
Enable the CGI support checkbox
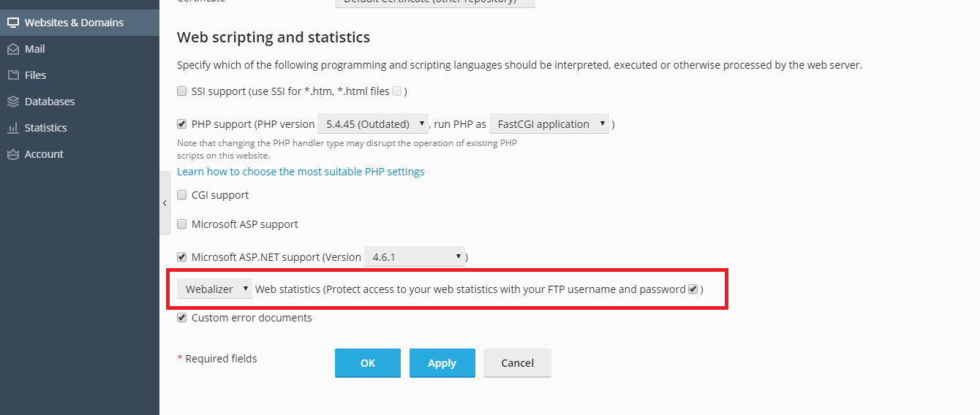[x=182, y=195]
